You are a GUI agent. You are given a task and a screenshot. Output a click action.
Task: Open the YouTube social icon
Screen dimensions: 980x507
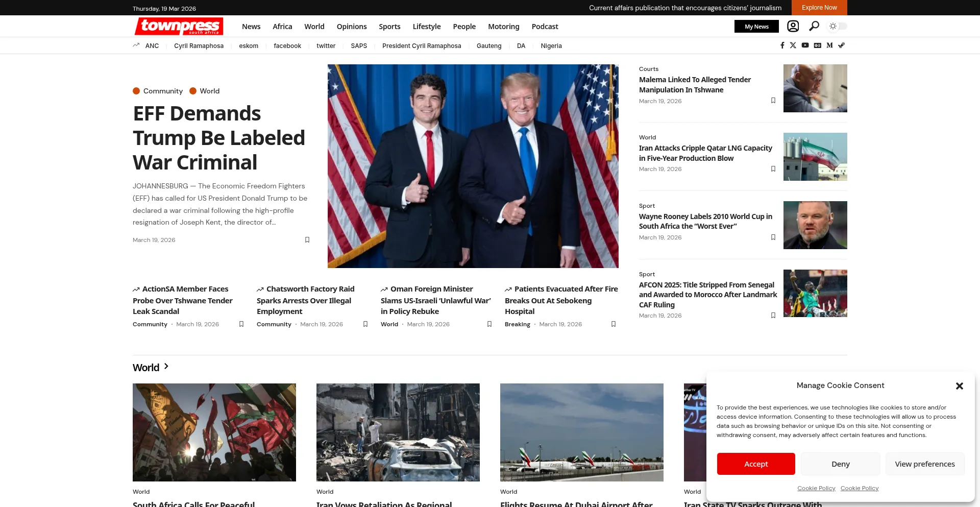[805, 45]
